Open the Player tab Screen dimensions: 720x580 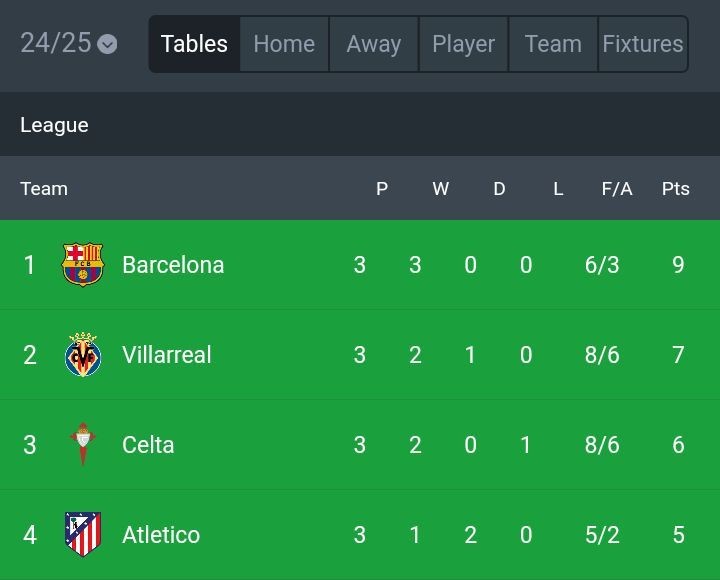(463, 44)
